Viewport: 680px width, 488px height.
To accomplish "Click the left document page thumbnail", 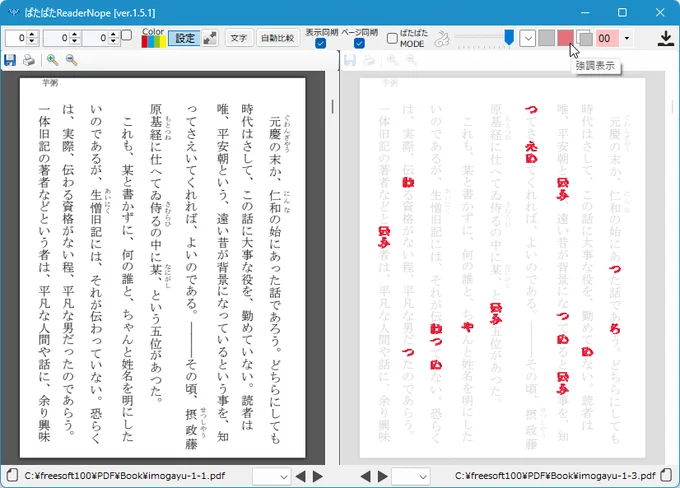I will tap(162, 268).
